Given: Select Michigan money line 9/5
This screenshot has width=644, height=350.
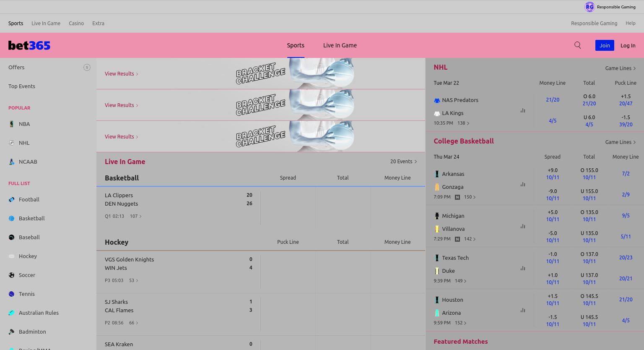Looking at the screenshot, I should coord(626,215).
